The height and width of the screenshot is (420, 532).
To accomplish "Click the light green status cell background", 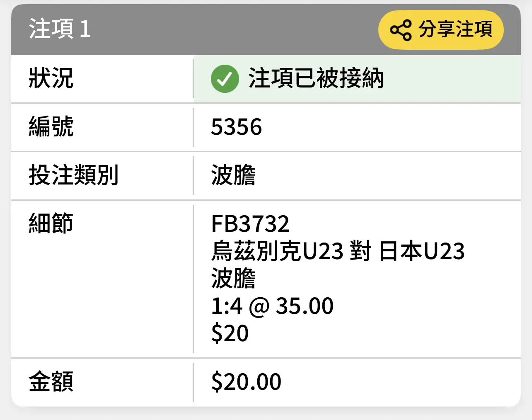I will click(357, 79).
